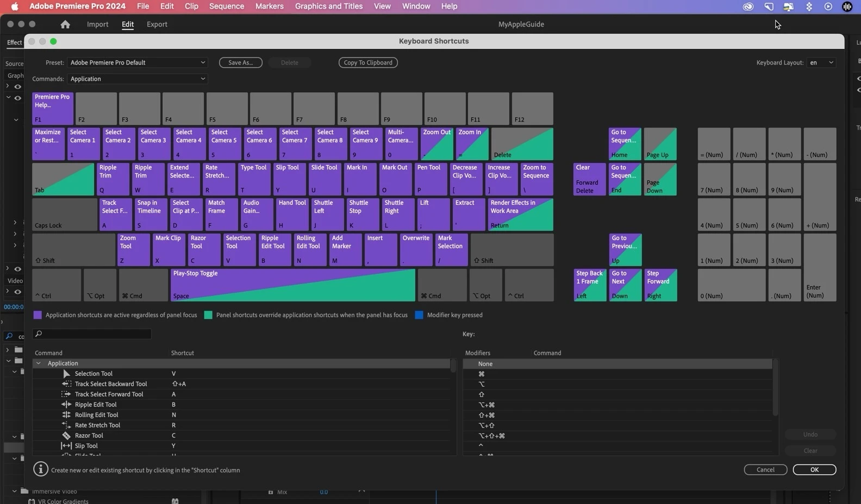Click the Rate Stretch Tool icon
The image size is (861, 504).
[66, 425]
